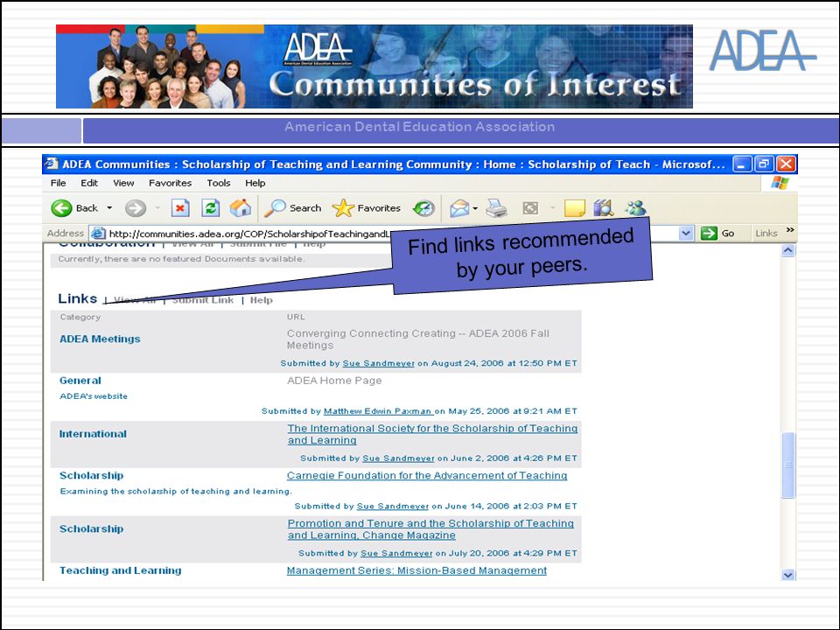Click the ADEA logo at top right
The image size is (840, 630).
[x=762, y=51]
